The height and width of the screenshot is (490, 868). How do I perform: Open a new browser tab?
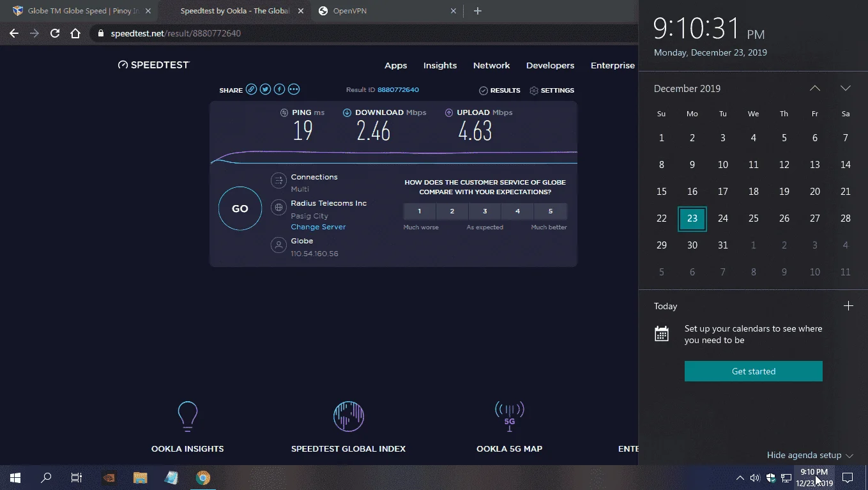pyautogui.click(x=477, y=11)
